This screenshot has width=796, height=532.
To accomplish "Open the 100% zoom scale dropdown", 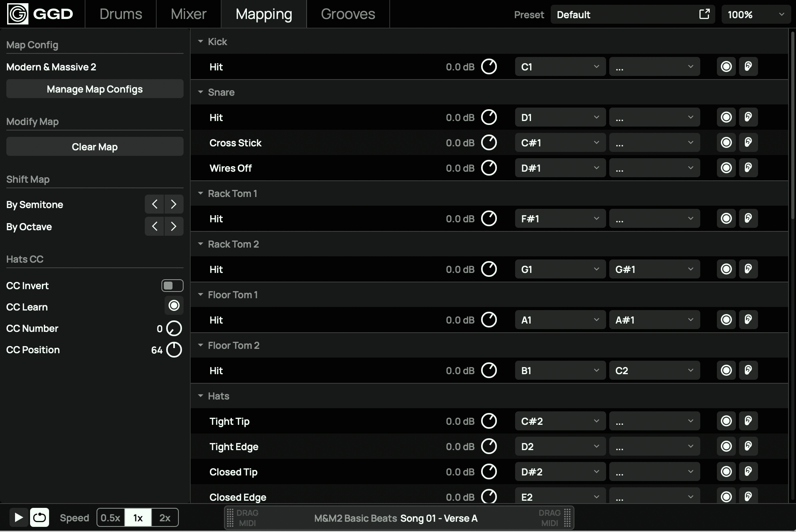I will 756,14.
